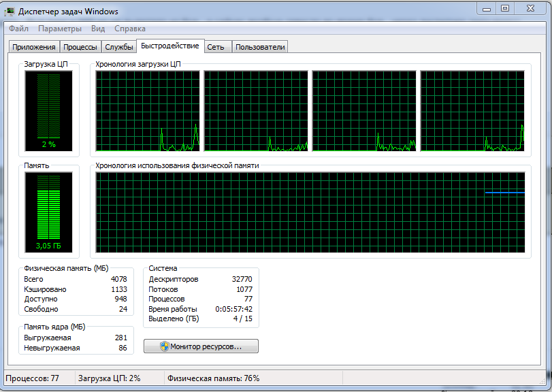552x392 pixels.
Task: Click the Выгружаемая value 281
Action: pyautogui.click(x=120, y=338)
